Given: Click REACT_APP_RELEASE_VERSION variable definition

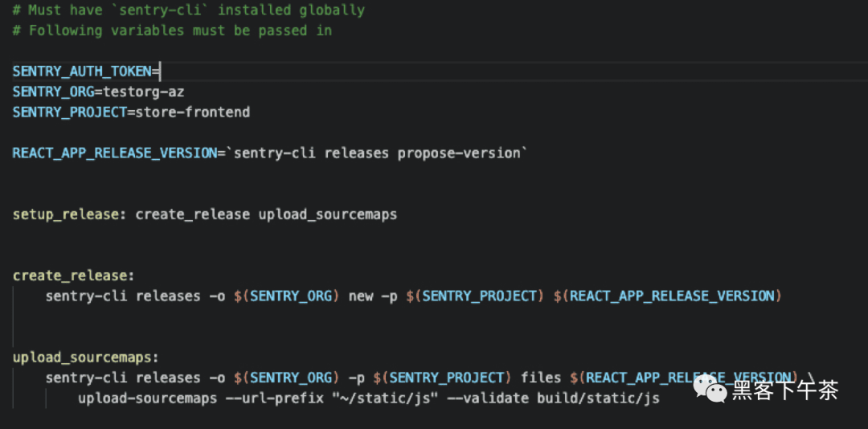Looking at the screenshot, I should point(115,153).
